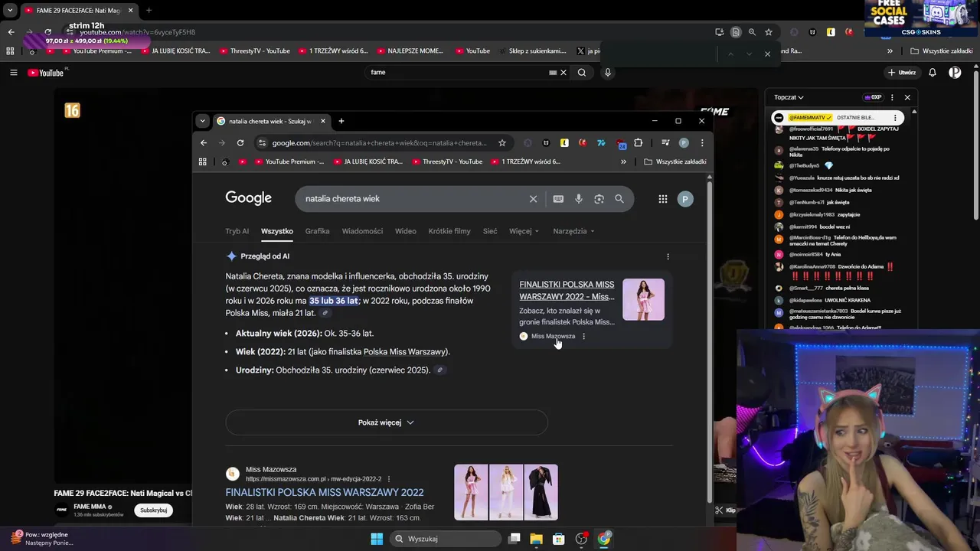Screen dimensions: 980x551
Task: Clear the Google search box with the X
Action: pos(534,199)
